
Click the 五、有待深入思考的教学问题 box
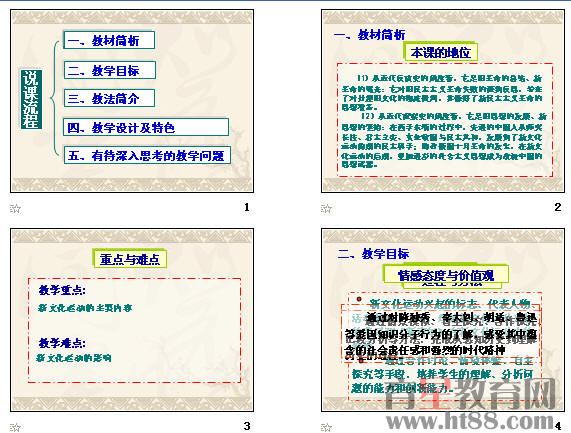147,155
